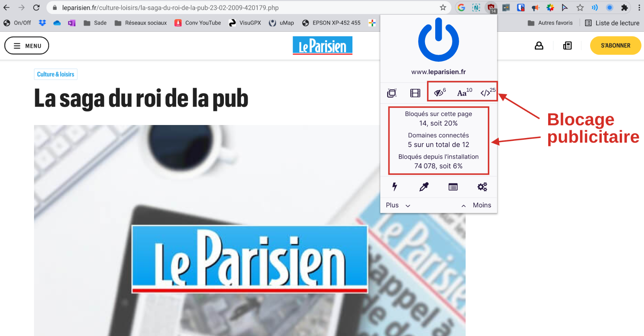644x336 pixels.
Task: Open the uBlock logger icon
Action: (453, 187)
